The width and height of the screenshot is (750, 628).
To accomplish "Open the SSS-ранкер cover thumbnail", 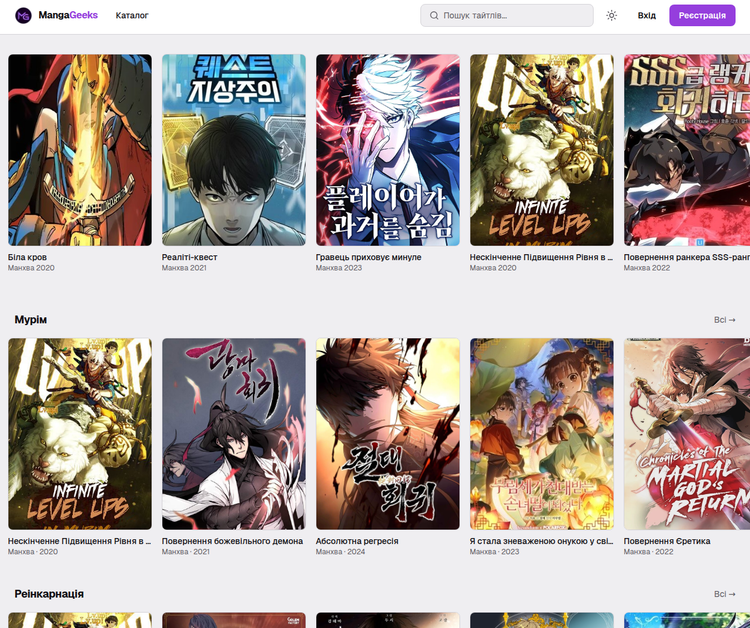I will [x=687, y=150].
